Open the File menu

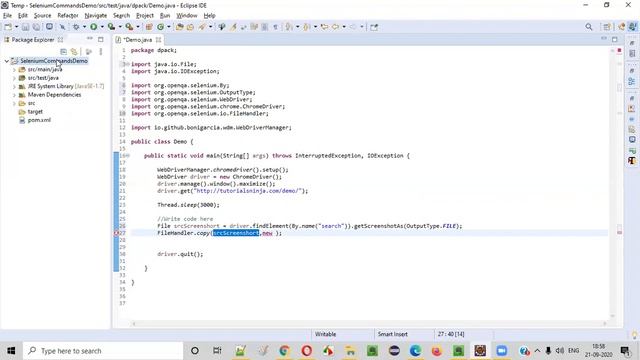click(x=7, y=16)
